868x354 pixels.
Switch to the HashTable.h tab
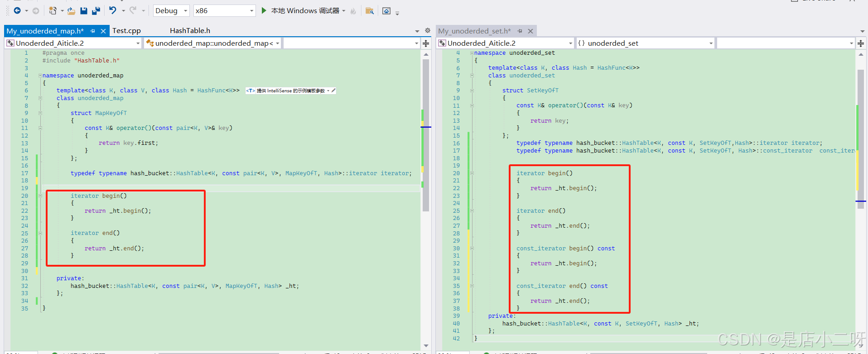point(190,31)
